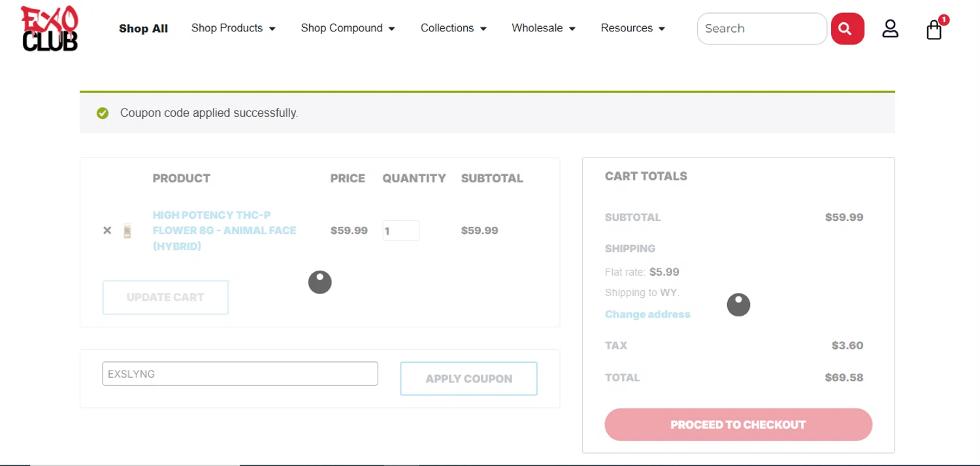This screenshot has width=980, height=466.
Task: Click the green success checkmark icon
Action: pyautogui.click(x=103, y=113)
